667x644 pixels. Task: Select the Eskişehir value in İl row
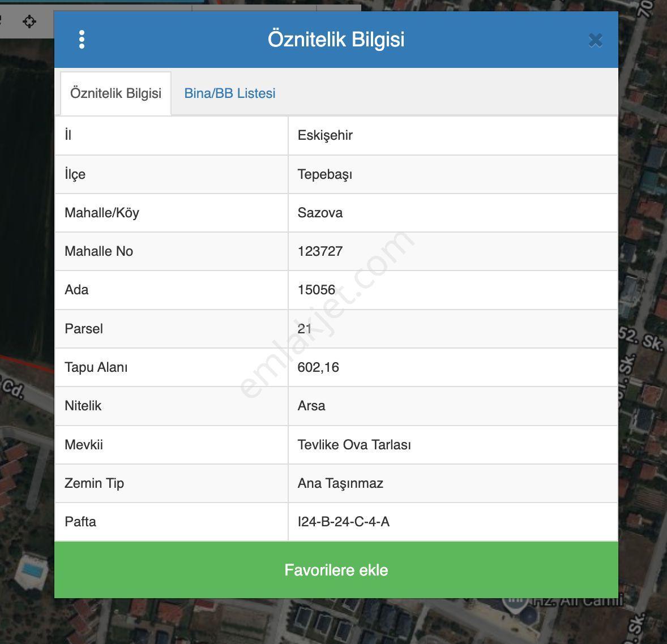click(325, 135)
